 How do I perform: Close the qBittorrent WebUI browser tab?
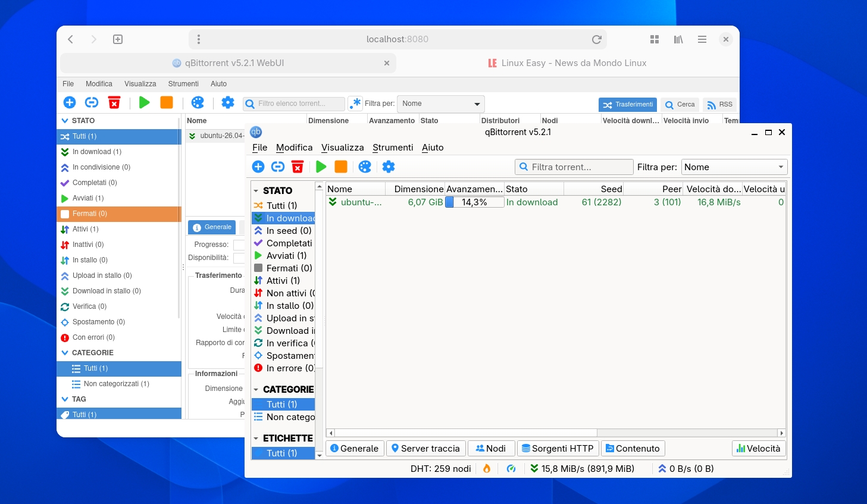(387, 63)
